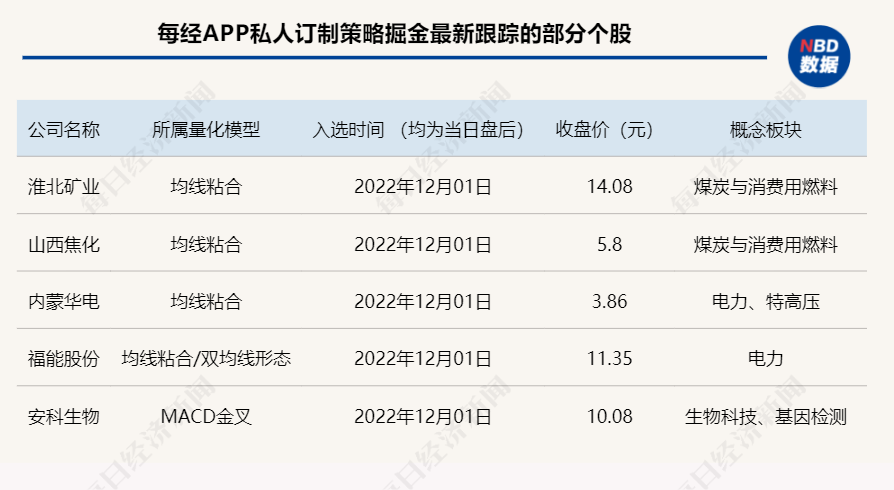The image size is (894, 490).
Task: Select the company name 淮北矿业
Action: pyautogui.click(x=64, y=187)
